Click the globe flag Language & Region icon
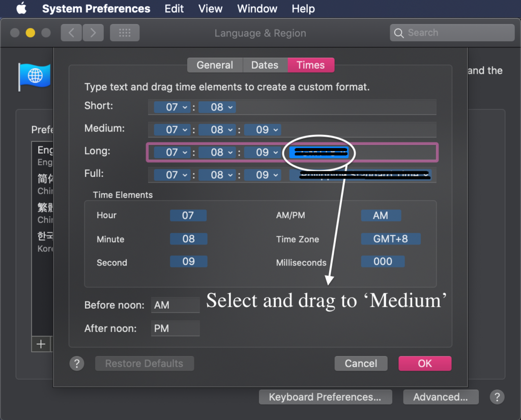521x420 pixels. point(35,76)
